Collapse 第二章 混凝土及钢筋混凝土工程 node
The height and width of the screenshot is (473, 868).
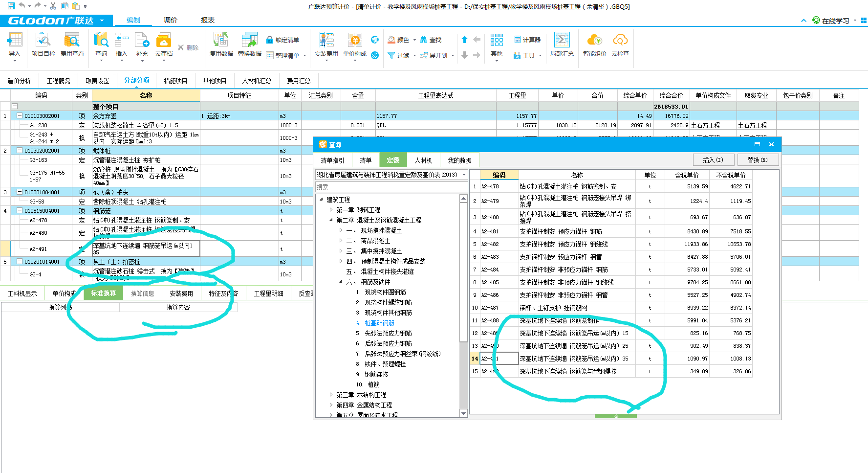tap(331, 220)
